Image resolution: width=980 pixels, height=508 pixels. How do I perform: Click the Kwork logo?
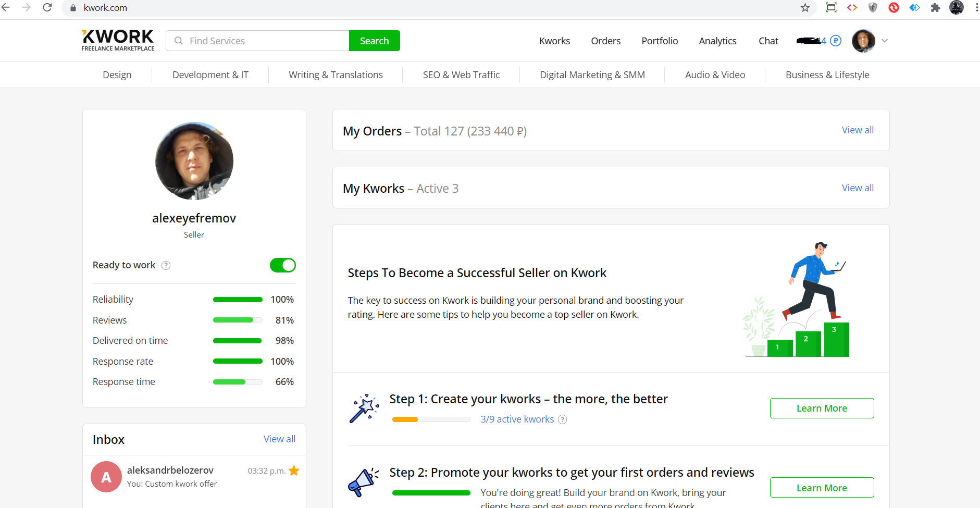pos(118,40)
